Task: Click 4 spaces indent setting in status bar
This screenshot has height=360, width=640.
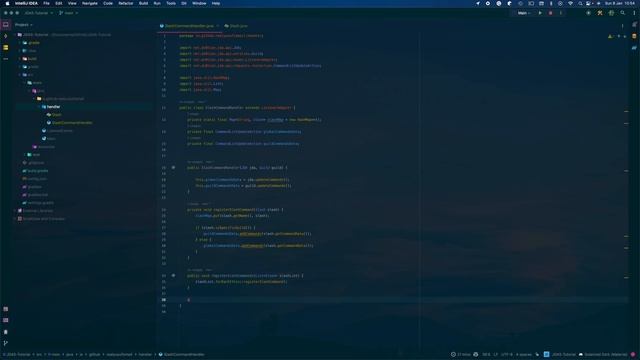Action: (x=524, y=354)
